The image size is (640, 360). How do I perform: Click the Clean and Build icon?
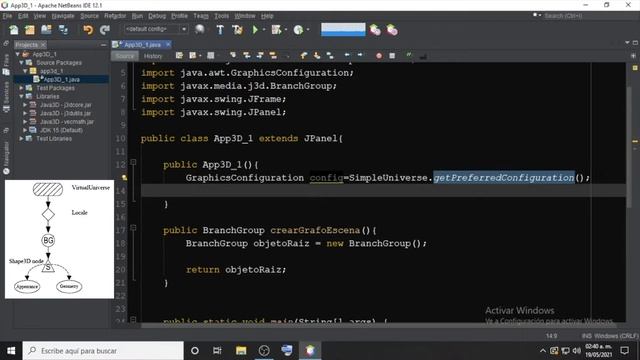click(237, 30)
